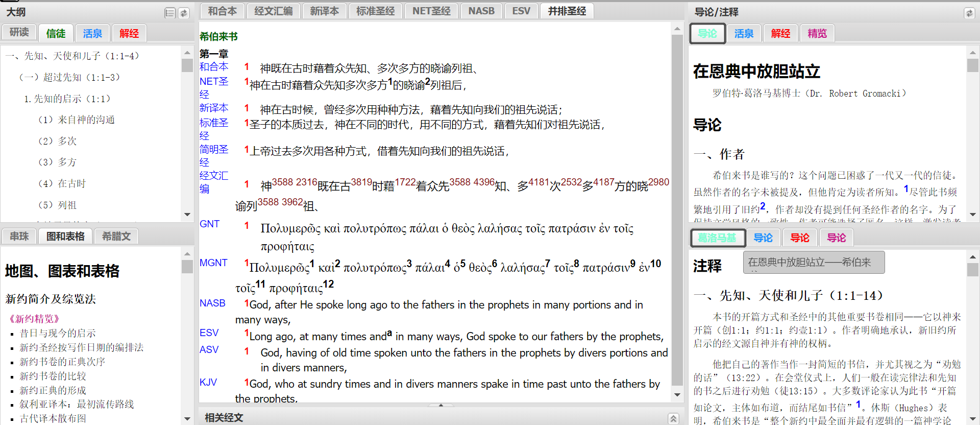The image size is (980, 425).
Task: Click the GNT version link
Action: pyautogui.click(x=209, y=224)
